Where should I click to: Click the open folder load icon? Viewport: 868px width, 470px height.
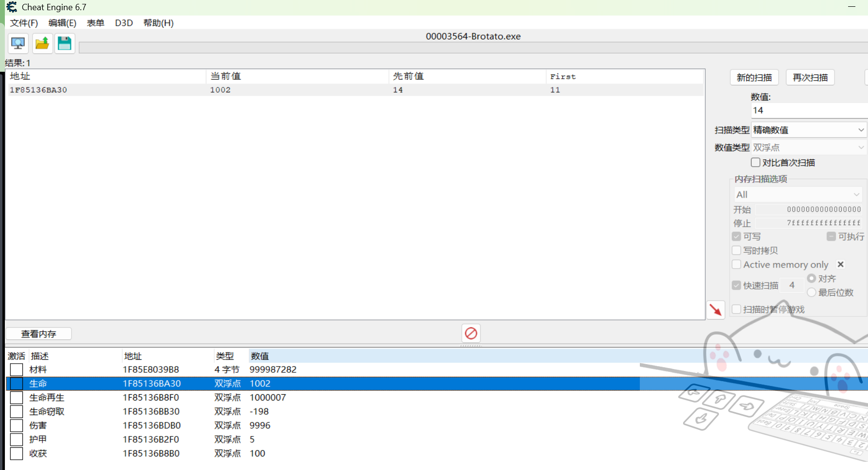(42, 44)
